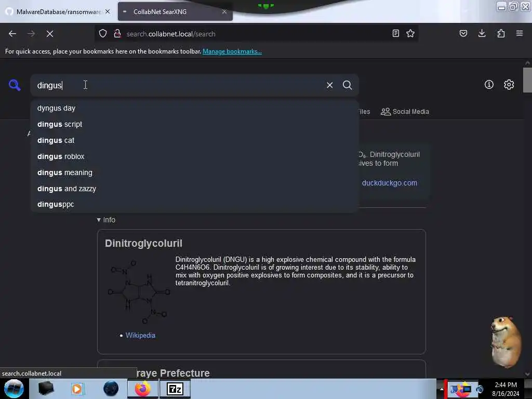This screenshot has width=532, height=399.
Task: Choose suggestion 'dyngus day'
Action: (195, 108)
